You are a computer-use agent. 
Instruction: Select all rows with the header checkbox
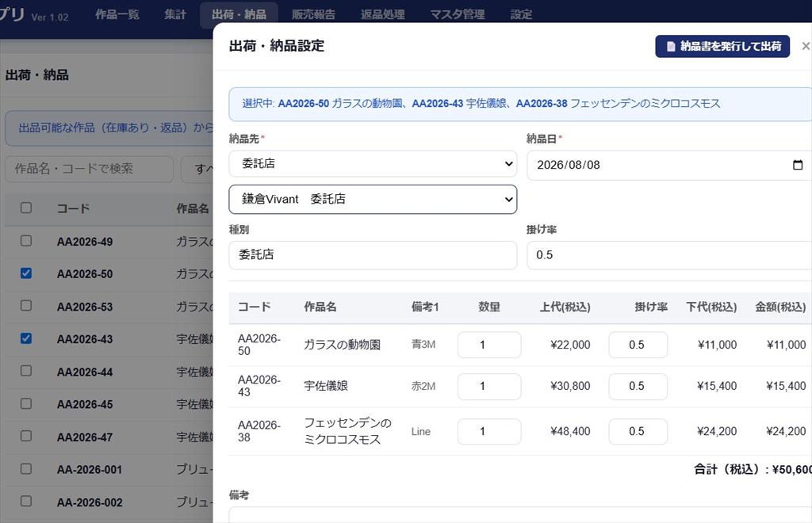point(26,208)
